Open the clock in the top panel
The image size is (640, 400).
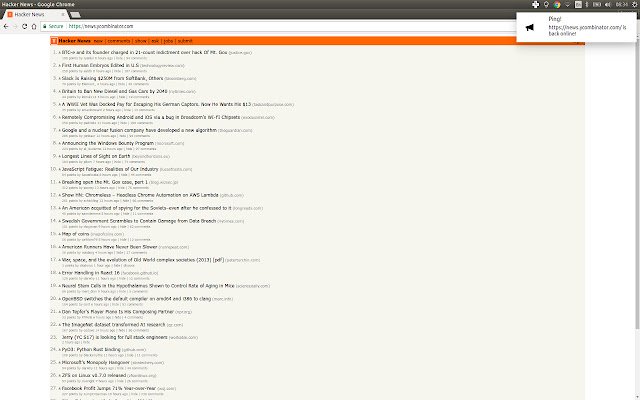(x=622, y=4)
